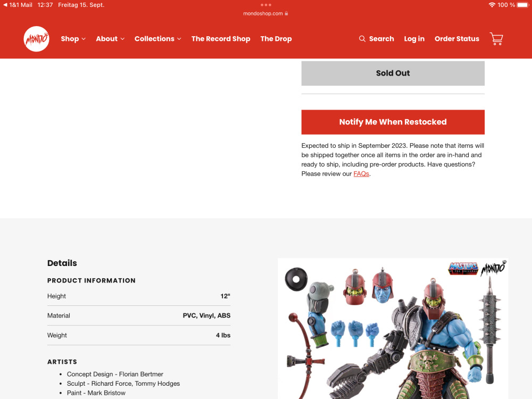Open the shopping cart icon
This screenshot has width=532, height=399.
click(496, 39)
